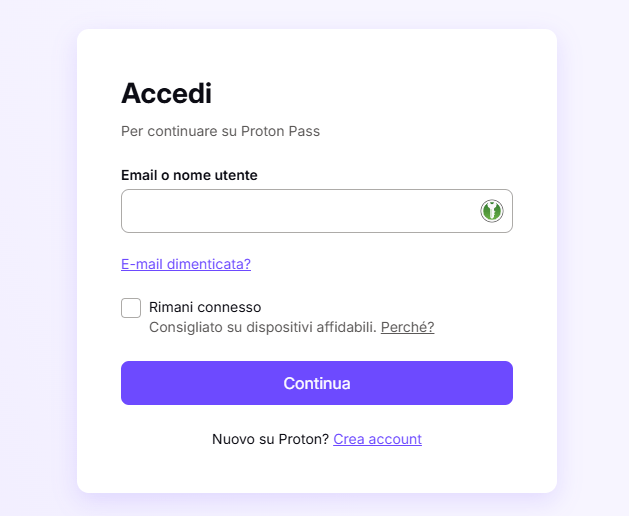Click the Nuovo su Proton? text
This screenshot has width=629, height=516.
tap(270, 439)
